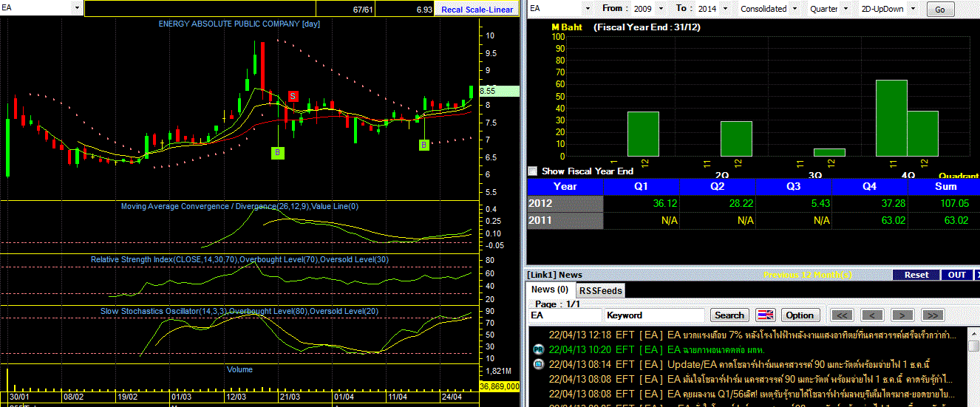This screenshot has width=980, height=407.
Task: Click the Keyword search field
Action: click(656, 315)
